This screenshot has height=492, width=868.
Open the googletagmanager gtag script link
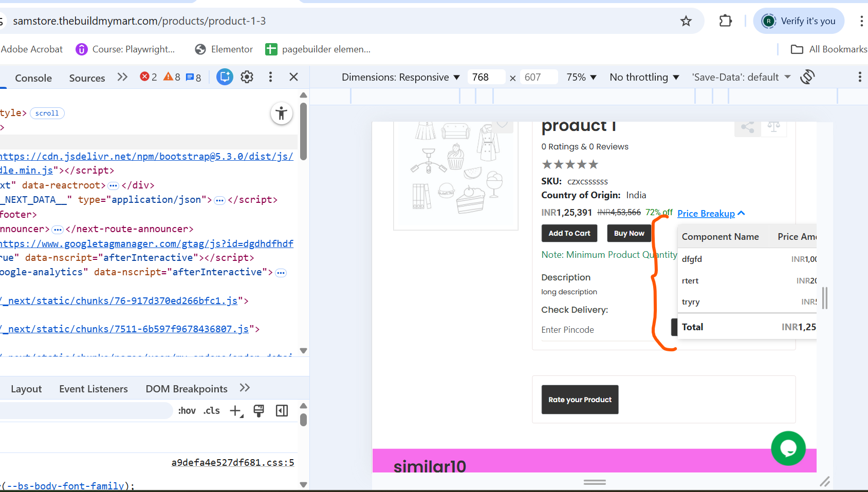pos(146,244)
